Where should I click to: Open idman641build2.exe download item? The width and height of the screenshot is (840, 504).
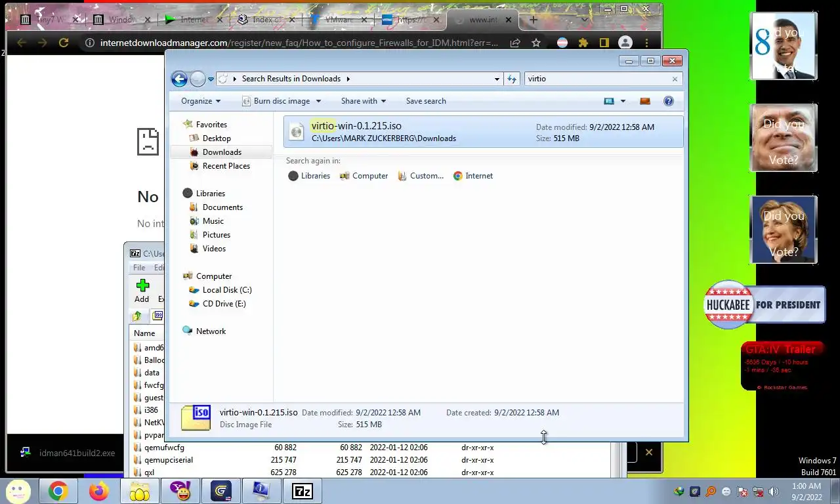tap(68, 453)
